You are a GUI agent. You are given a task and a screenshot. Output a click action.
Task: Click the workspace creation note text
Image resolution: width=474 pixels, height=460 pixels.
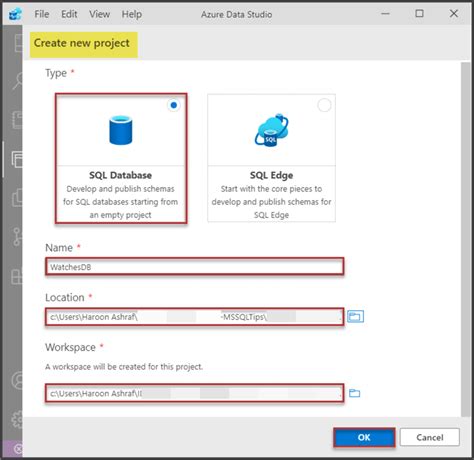point(124,367)
